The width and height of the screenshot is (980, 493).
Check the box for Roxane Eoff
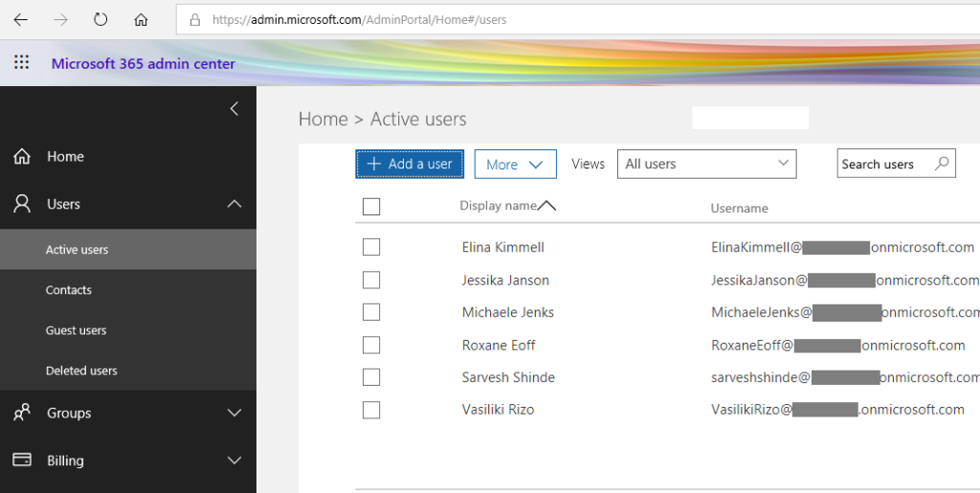371,345
